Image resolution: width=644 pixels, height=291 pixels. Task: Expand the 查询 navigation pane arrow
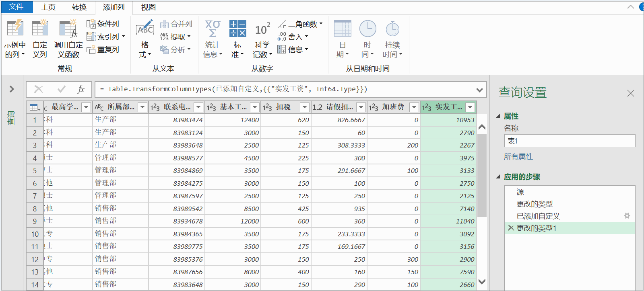[12, 89]
